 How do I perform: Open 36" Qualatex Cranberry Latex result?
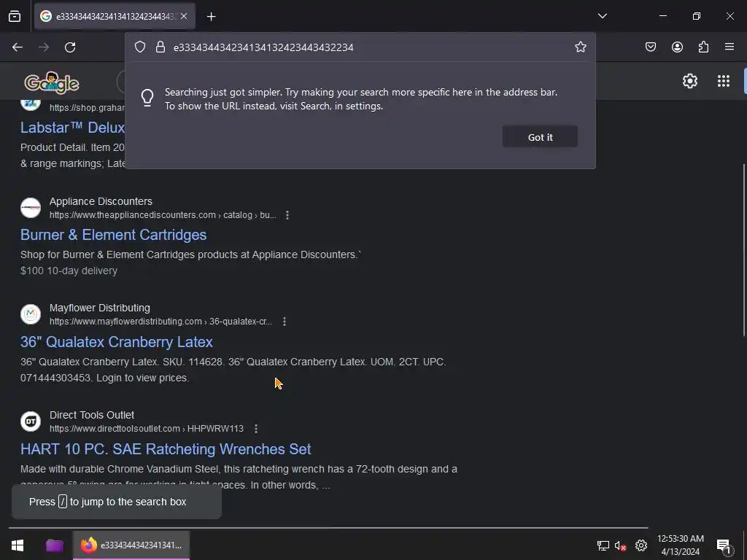116,342
